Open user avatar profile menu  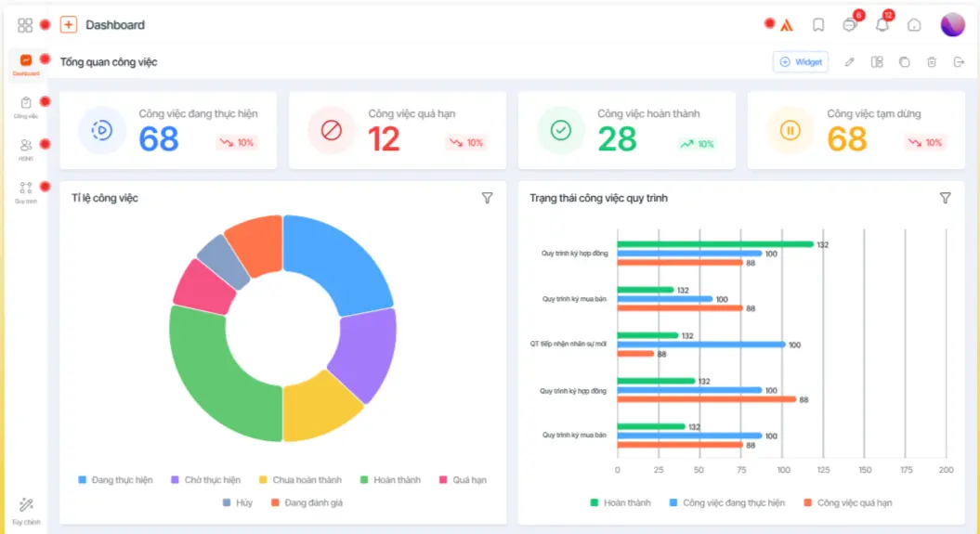click(952, 24)
